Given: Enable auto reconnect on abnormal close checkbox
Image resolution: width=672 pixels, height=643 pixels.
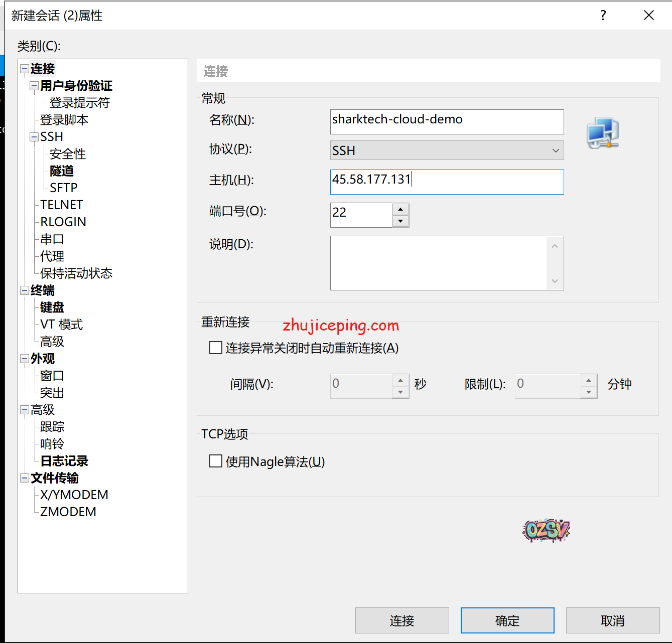Looking at the screenshot, I should click(x=216, y=348).
